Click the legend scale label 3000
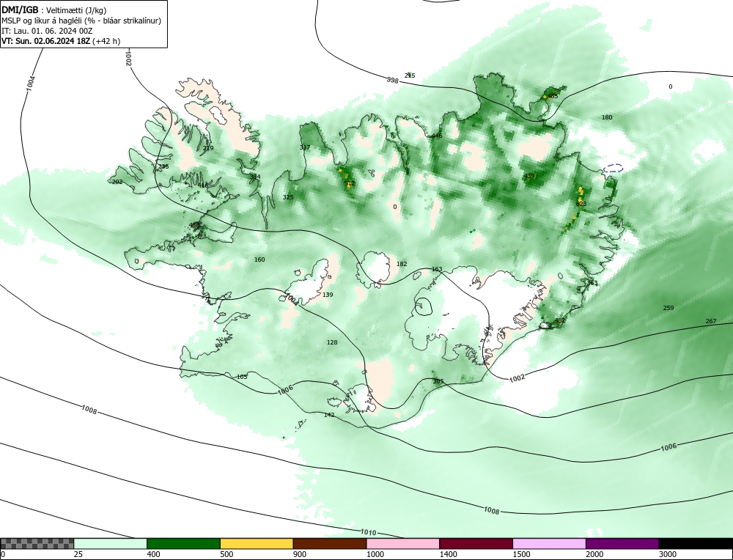Viewport: 733px width, 560px height. [x=668, y=554]
